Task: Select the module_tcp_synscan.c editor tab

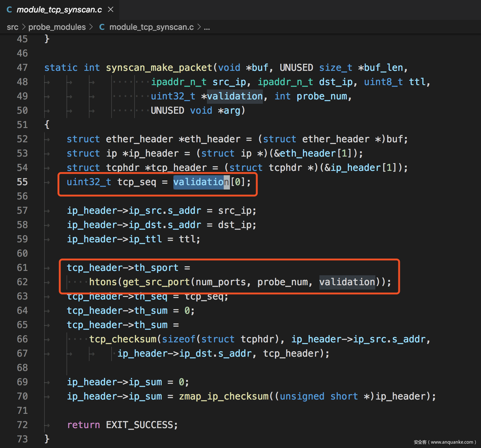Action: point(59,9)
